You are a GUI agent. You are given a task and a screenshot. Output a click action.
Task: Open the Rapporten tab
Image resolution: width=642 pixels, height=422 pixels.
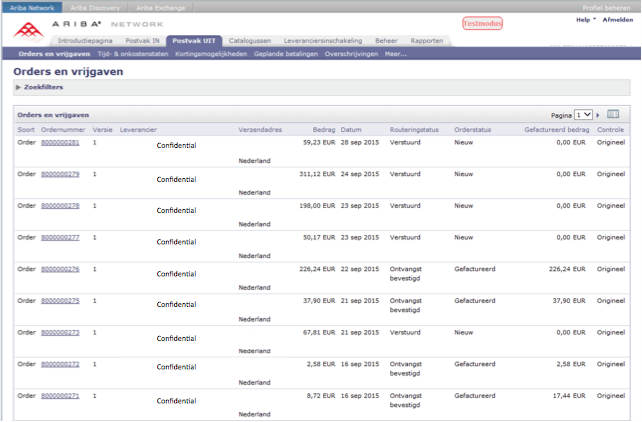tap(427, 41)
